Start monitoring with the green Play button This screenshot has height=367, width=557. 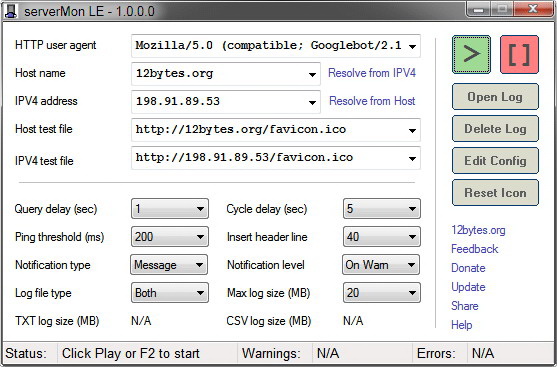[x=471, y=54]
